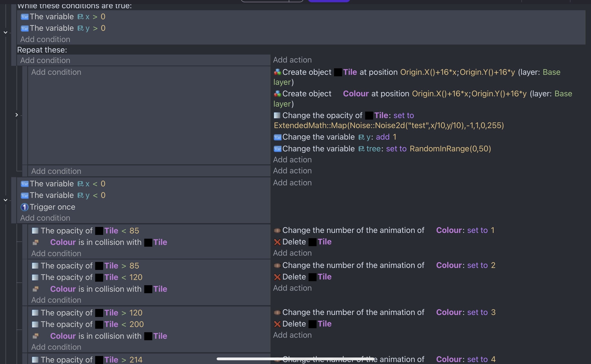Click the variable icon beside 'x > 0' condition
This screenshot has height=364, width=591.
tap(25, 17)
